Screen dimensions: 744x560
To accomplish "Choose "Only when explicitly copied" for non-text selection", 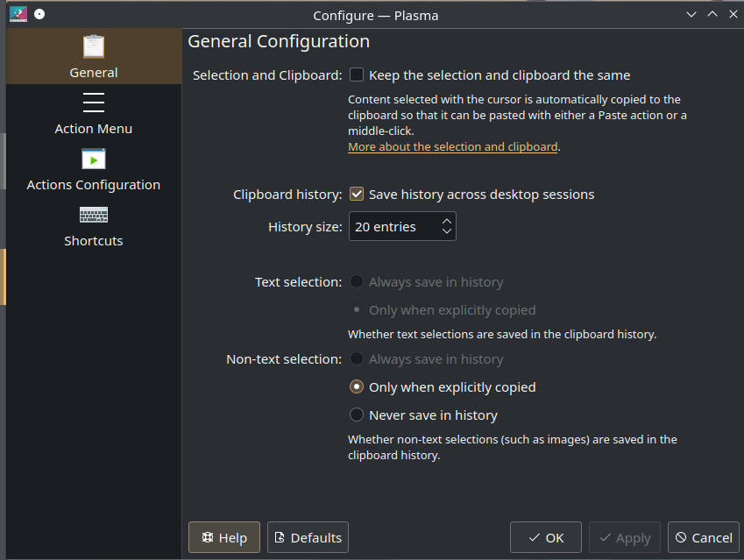I will click(358, 386).
